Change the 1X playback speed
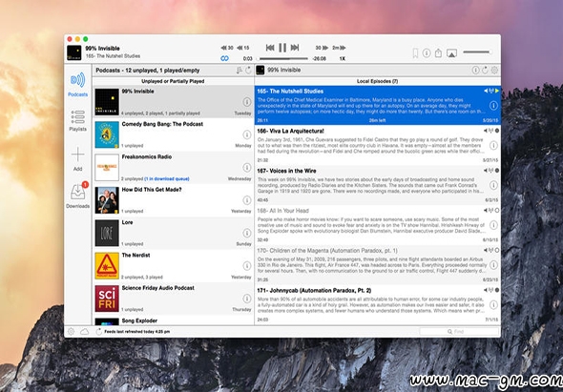Screen dimensions: 563x392 tap(343, 58)
